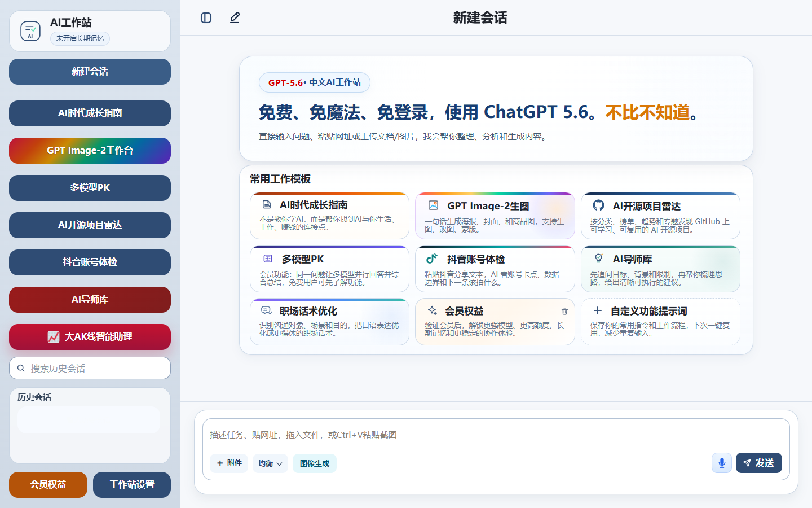The height and width of the screenshot is (508, 812).
Task: Click the 常用工作模板 heading
Action: tap(280, 179)
